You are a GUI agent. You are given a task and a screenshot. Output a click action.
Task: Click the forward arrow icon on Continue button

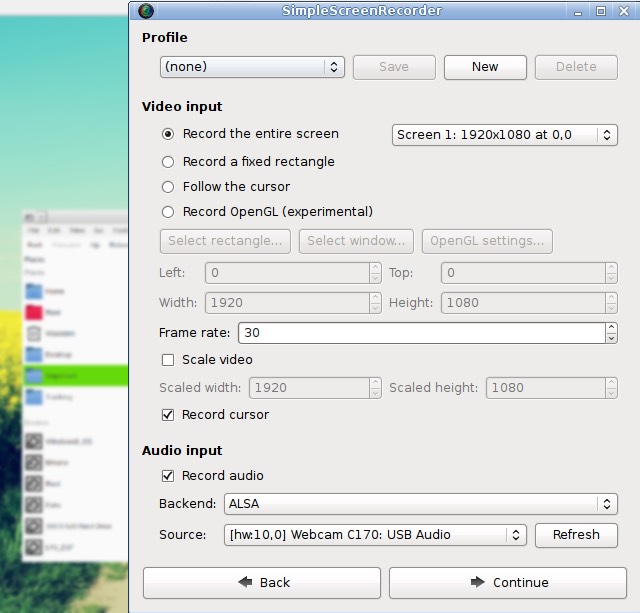478,582
